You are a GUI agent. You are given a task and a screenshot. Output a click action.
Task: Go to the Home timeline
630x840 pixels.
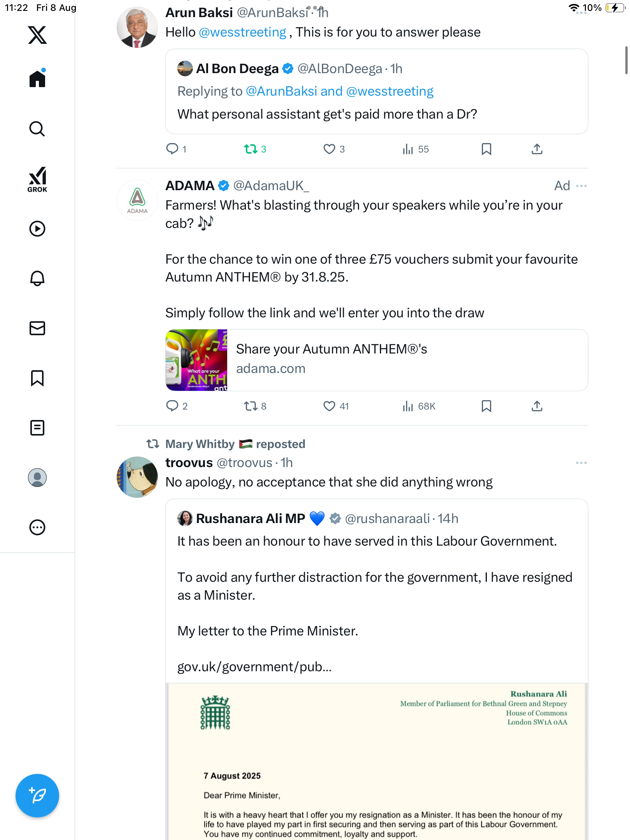37,79
